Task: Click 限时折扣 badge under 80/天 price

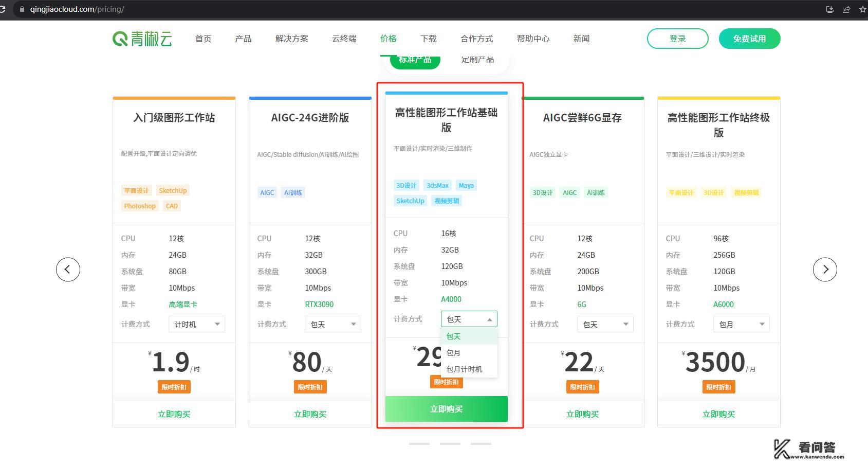Action: (x=310, y=387)
